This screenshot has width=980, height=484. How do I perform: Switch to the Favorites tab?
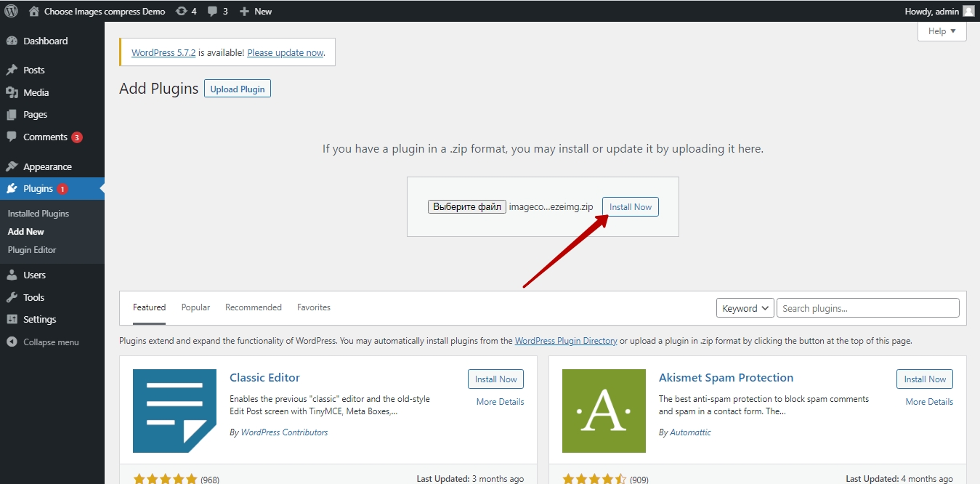tap(314, 307)
